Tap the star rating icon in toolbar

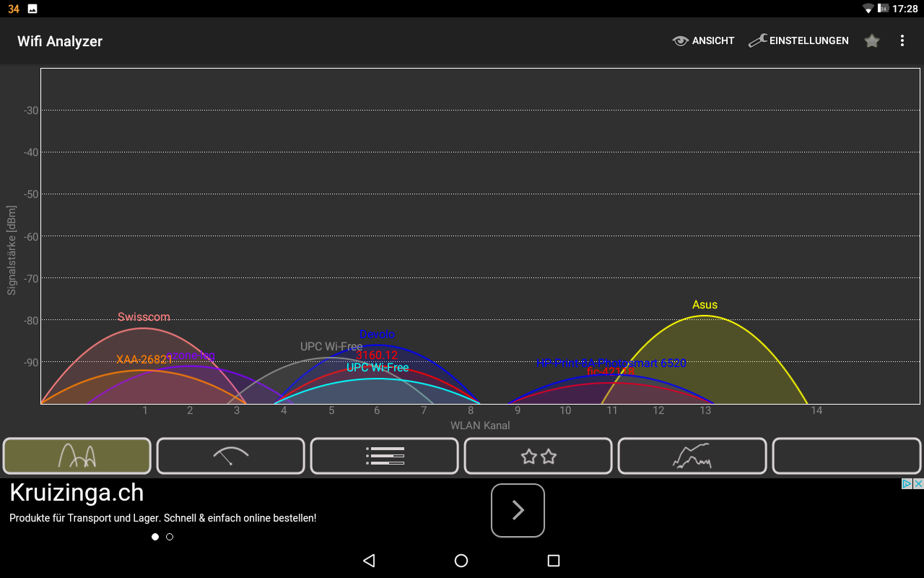point(872,41)
